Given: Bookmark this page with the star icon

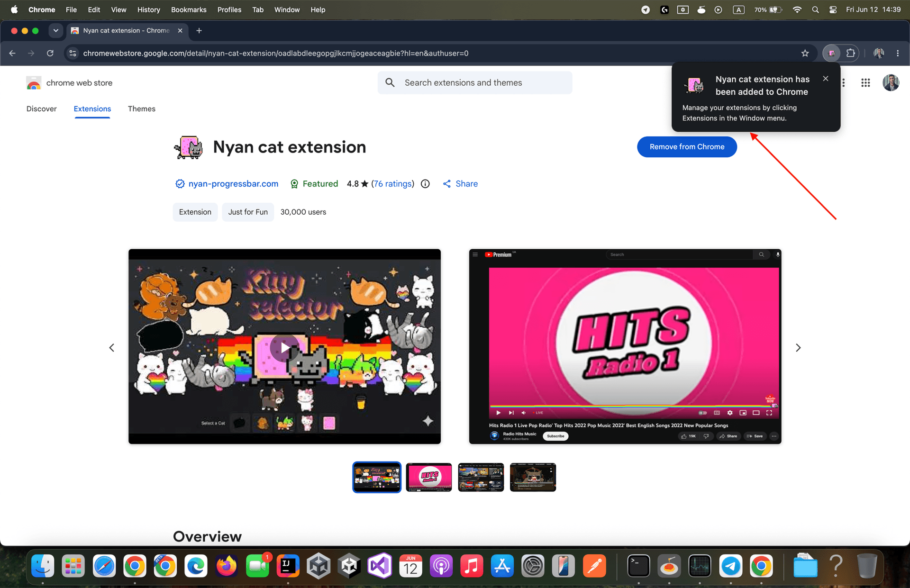Looking at the screenshot, I should [x=805, y=53].
